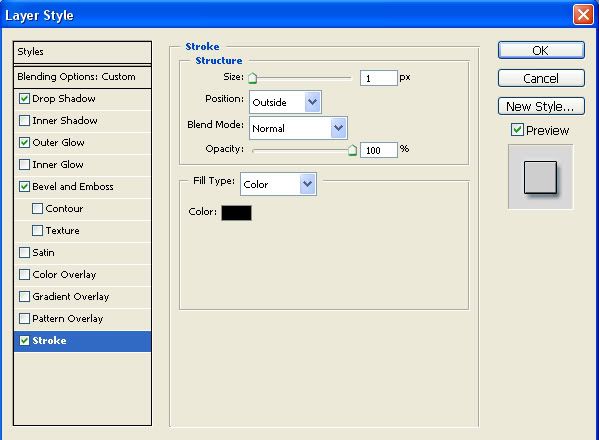Enable the Texture checkbox
599x440 pixels.
(x=37, y=231)
